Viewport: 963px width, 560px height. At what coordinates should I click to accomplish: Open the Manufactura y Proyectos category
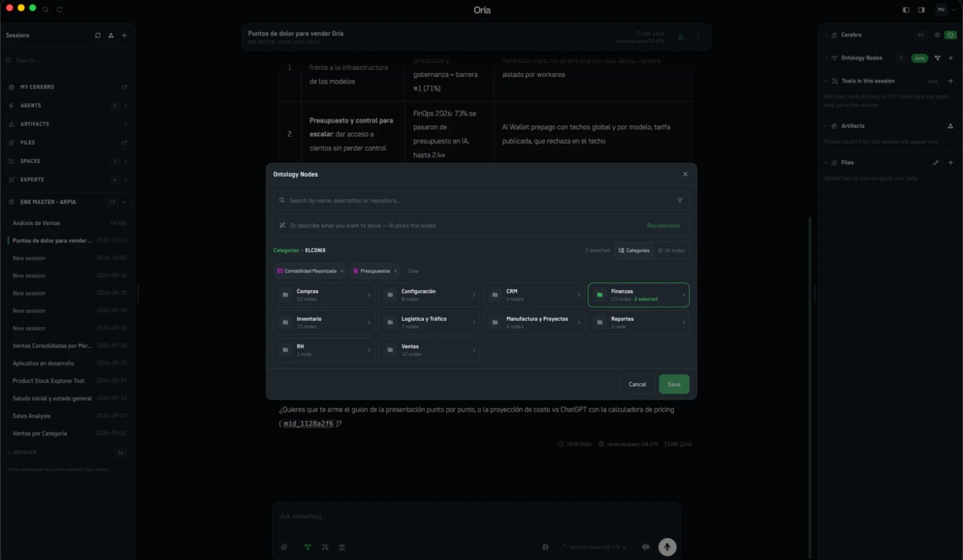coord(534,322)
